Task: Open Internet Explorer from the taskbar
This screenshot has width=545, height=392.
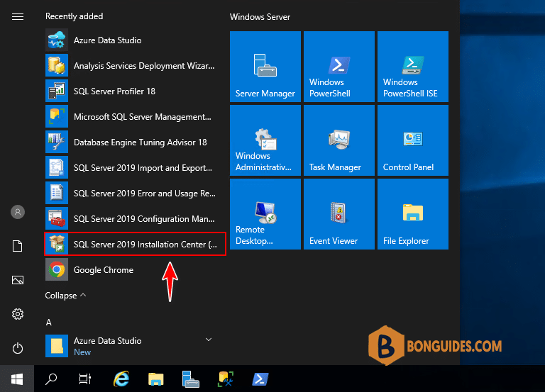Action: pos(121,379)
